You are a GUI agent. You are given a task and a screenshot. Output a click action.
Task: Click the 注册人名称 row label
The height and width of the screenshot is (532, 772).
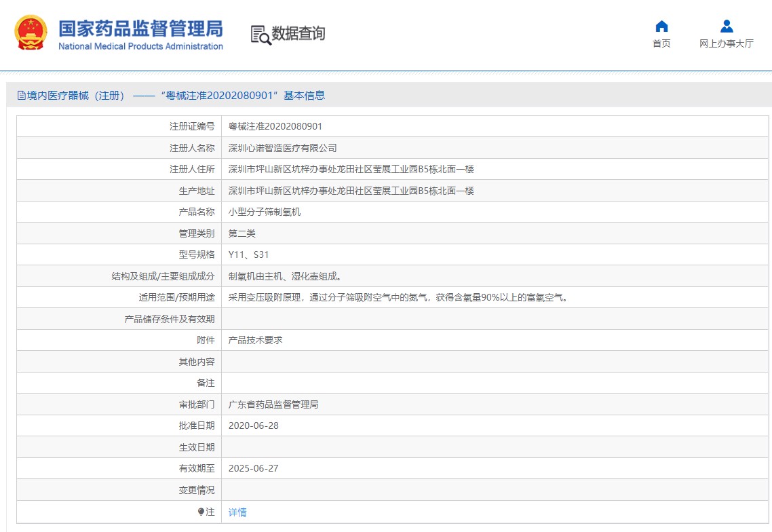[x=192, y=148]
